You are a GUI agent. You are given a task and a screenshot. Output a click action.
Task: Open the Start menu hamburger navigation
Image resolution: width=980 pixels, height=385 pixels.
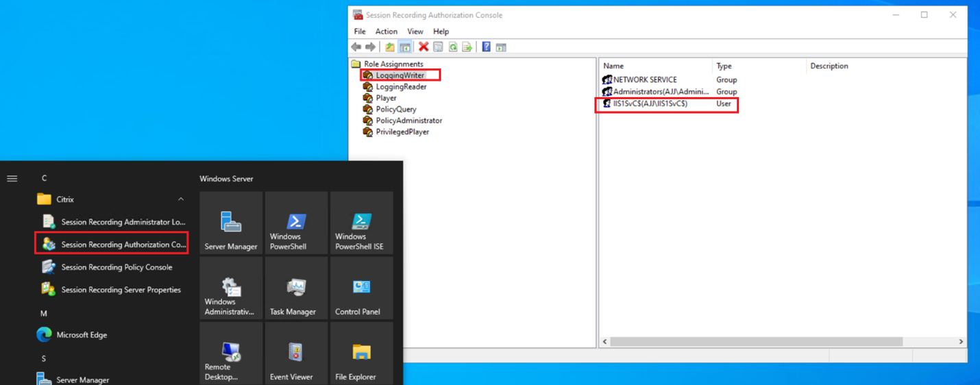pos(12,178)
